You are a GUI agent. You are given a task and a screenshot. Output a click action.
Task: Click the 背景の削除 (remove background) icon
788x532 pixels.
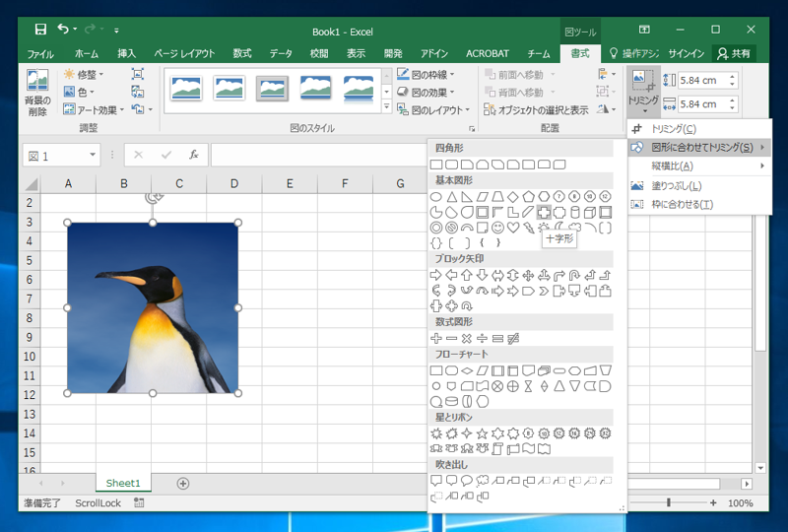coord(36,92)
